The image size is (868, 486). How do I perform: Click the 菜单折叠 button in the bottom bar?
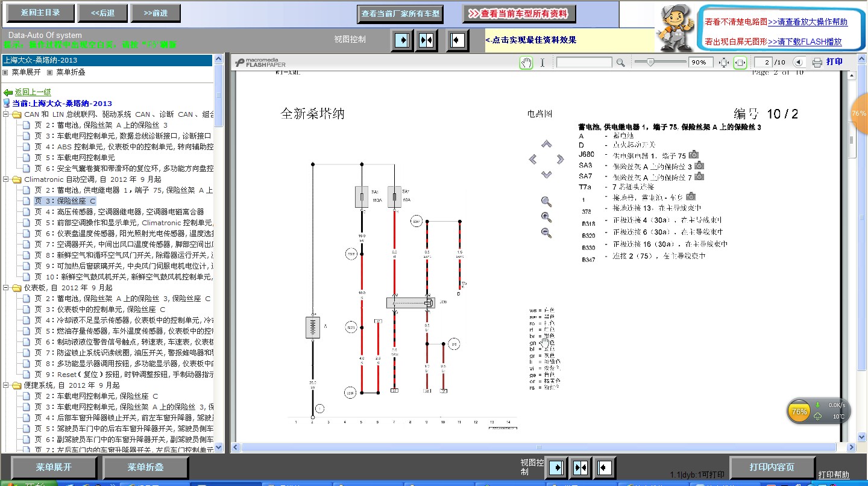(145, 467)
